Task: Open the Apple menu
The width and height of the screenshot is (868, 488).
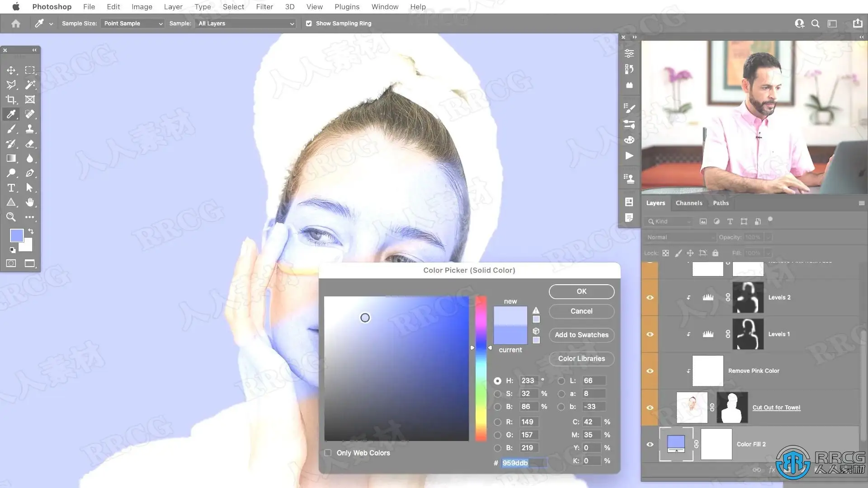Action: coord(16,6)
